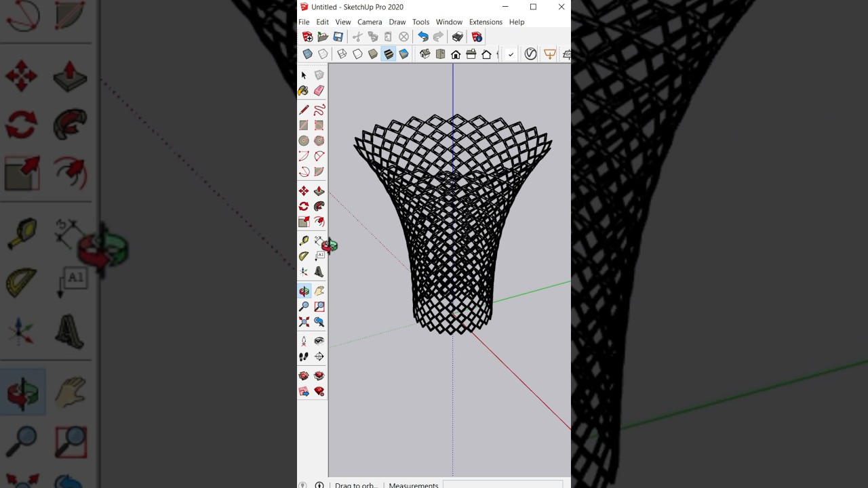868x488 pixels.
Task: Choose the Polygon tool
Action: pyautogui.click(x=319, y=141)
